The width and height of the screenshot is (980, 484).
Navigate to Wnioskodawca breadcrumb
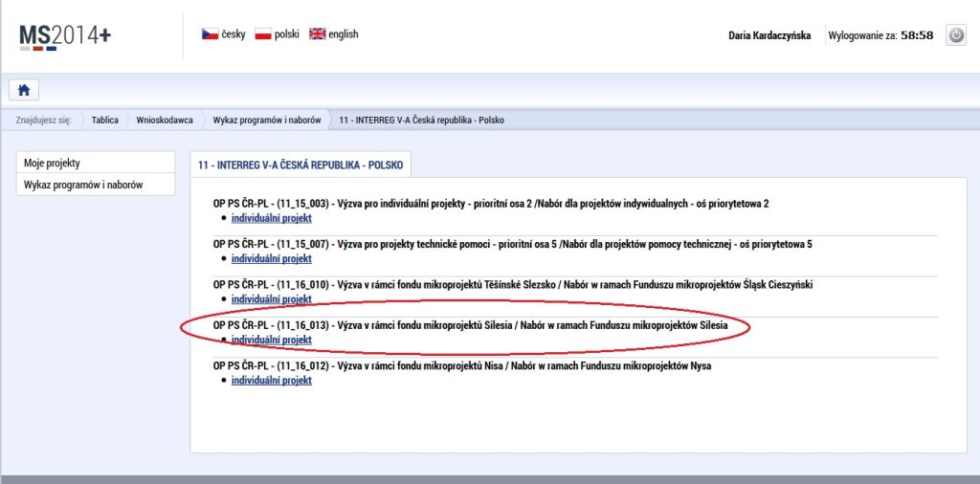[164, 121]
